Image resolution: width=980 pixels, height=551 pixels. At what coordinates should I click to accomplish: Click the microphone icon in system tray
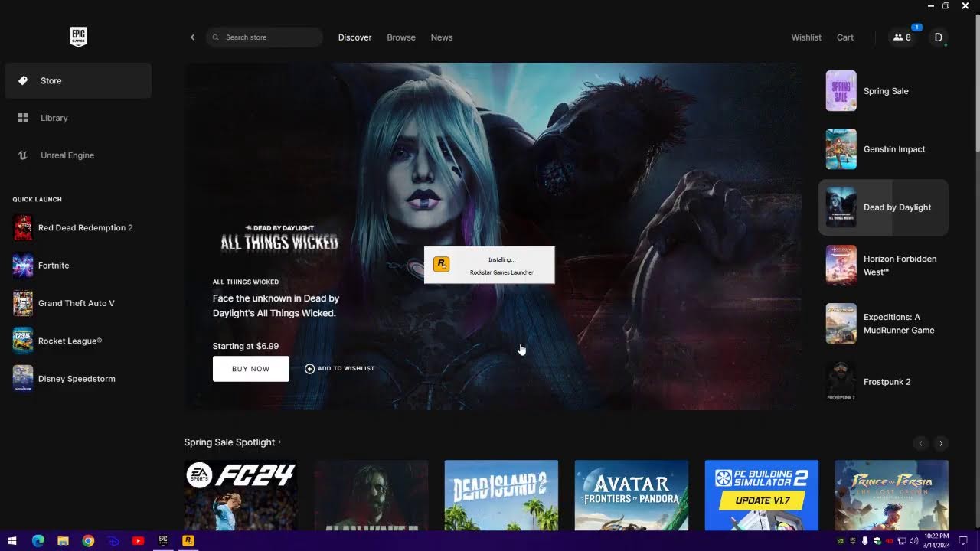pos(864,541)
